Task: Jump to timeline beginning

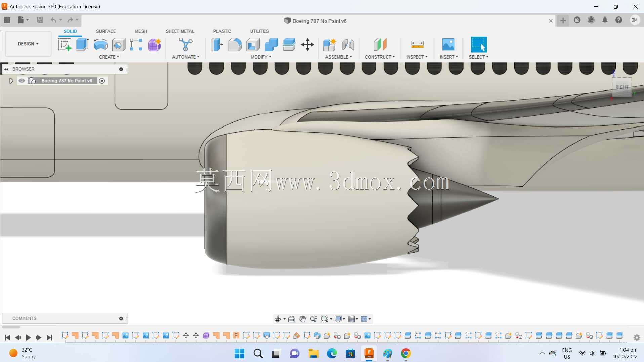Action: 7,337
